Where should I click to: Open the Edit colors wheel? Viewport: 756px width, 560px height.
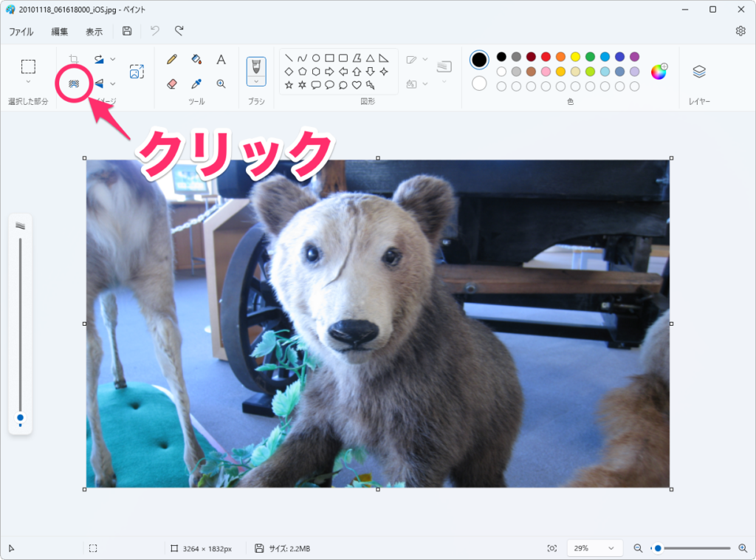click(659, 72)
